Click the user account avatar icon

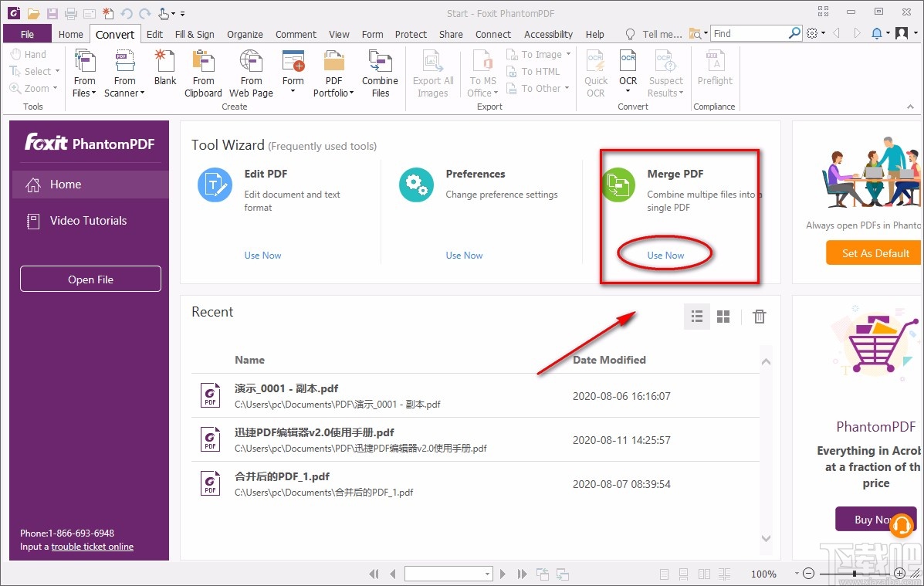tap(902, 34)
